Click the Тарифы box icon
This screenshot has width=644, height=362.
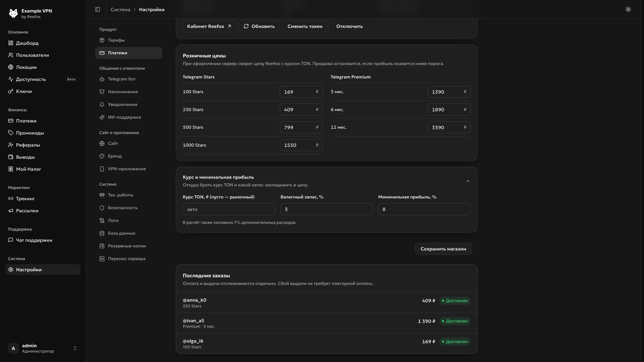click(x=102, y=40)
